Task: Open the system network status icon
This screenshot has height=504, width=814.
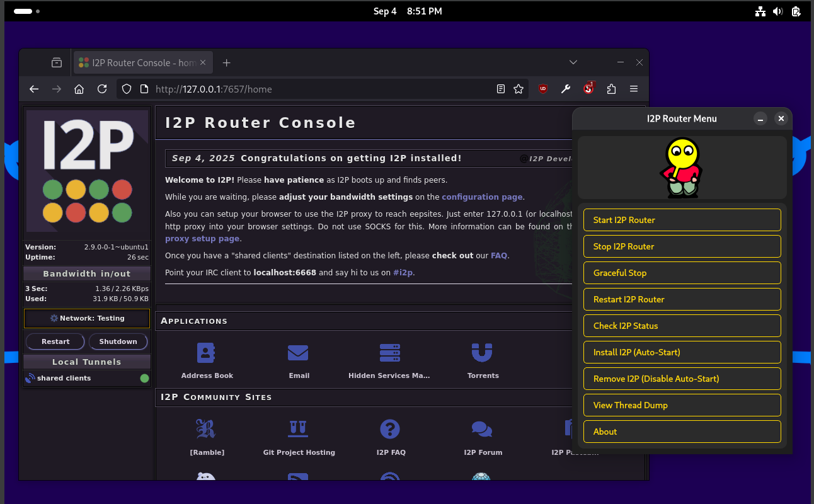Action: click(760, 11)
